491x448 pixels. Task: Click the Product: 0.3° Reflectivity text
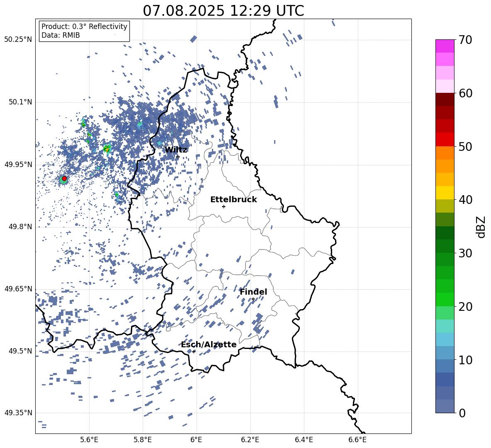[84, 27]
